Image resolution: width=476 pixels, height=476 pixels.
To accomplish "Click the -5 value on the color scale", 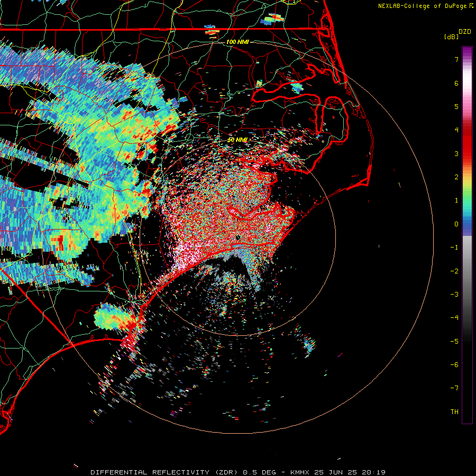I will coord(454,342).
